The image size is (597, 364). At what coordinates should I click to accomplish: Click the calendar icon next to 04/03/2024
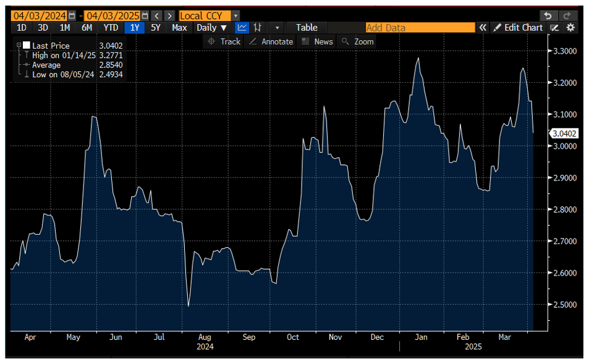70,15
